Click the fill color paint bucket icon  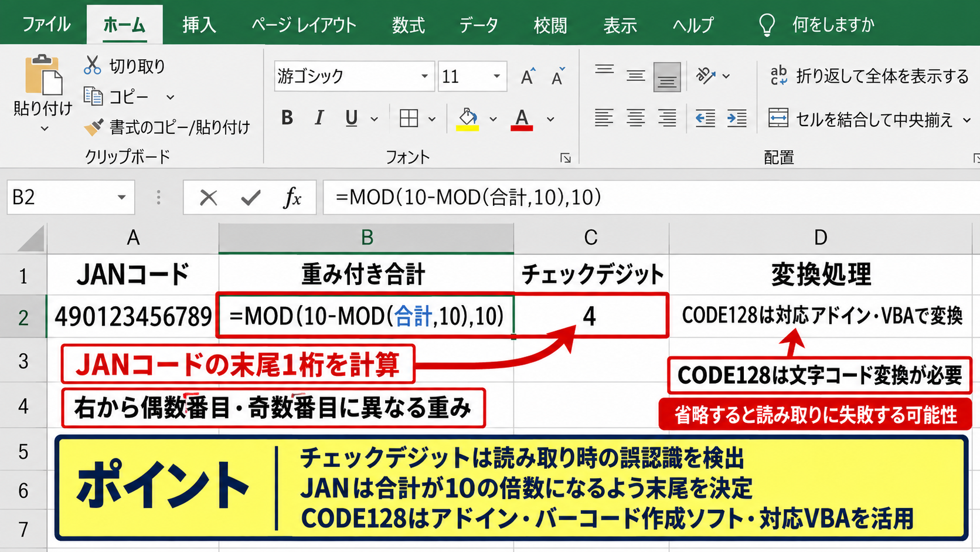(468, 118)
